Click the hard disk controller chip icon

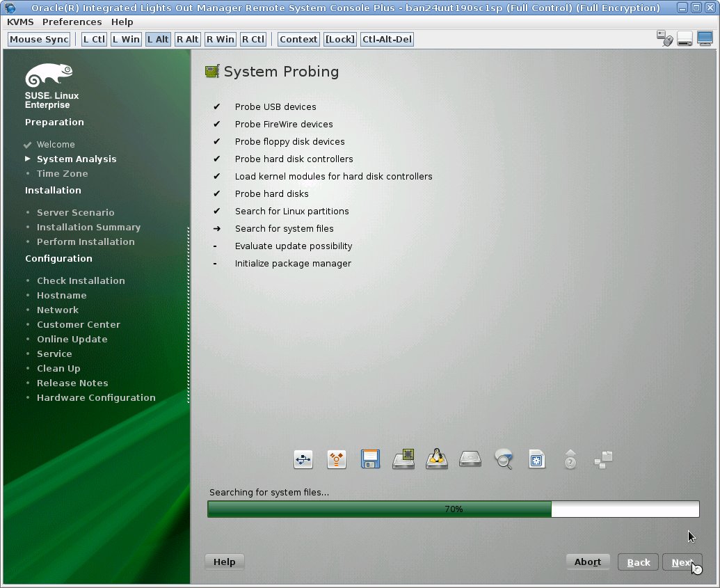[x=403, y=459]
